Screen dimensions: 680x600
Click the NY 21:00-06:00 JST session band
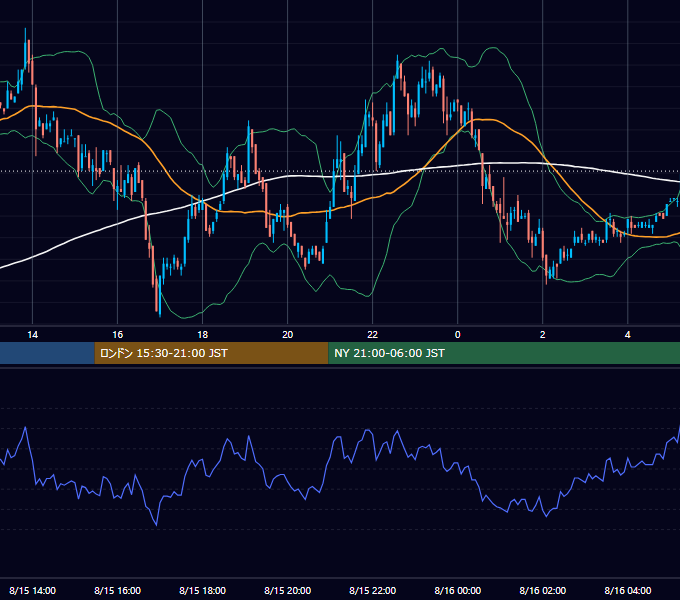coord(504,353)
